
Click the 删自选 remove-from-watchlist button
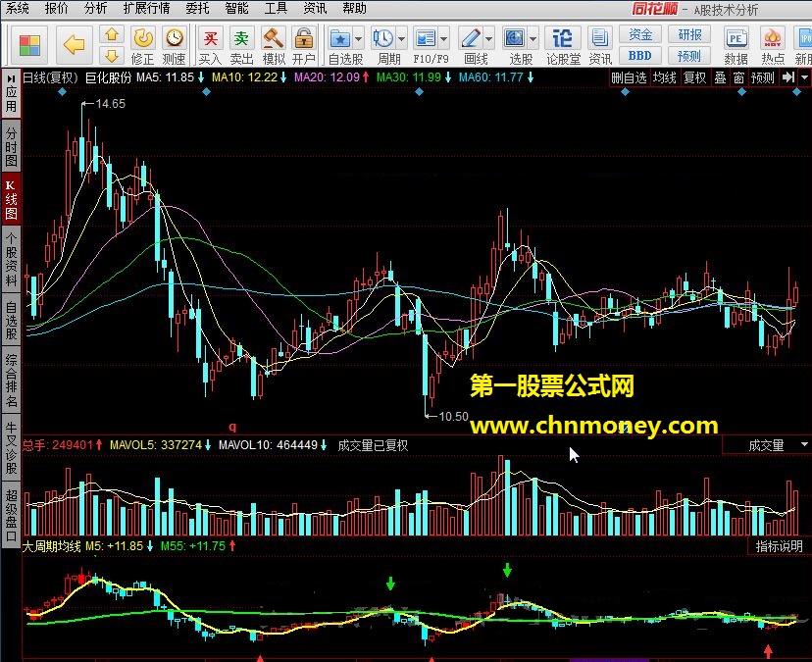[629, 77]
